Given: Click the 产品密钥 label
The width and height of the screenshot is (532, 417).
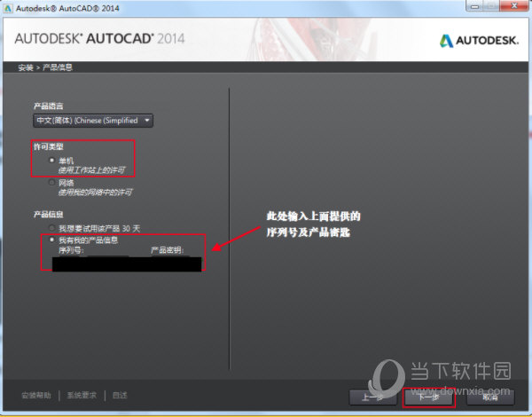Looking at the screenshot, I should (x=167, y=250).
